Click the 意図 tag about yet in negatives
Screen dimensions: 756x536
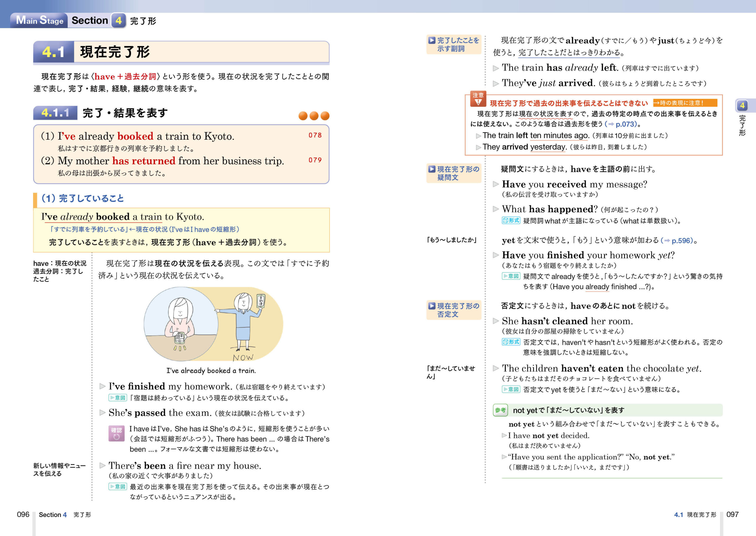click(511, 389)
